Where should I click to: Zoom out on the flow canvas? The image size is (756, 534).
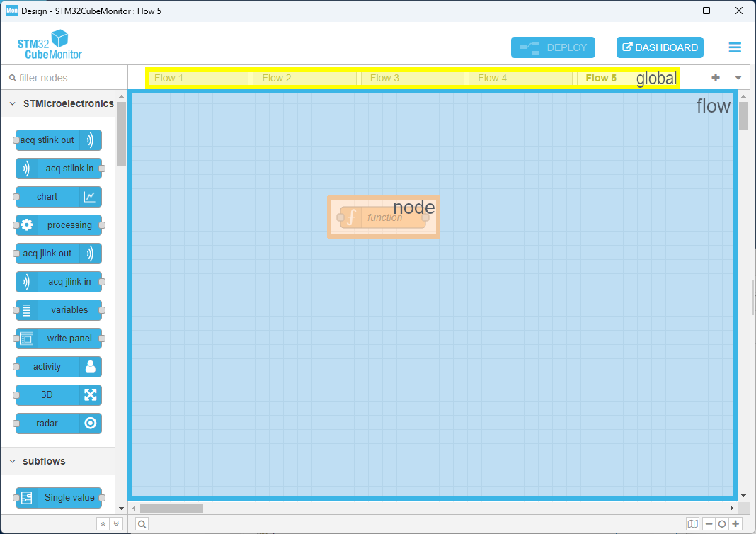[x=709, y=523]
